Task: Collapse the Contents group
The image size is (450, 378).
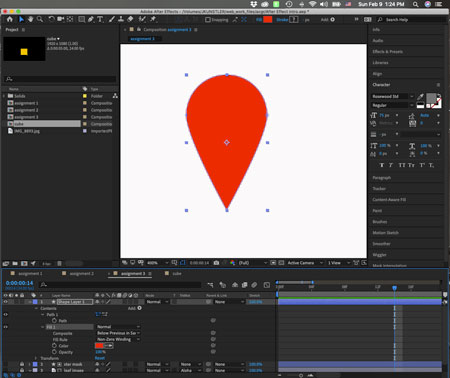Action: coord(36,308)
